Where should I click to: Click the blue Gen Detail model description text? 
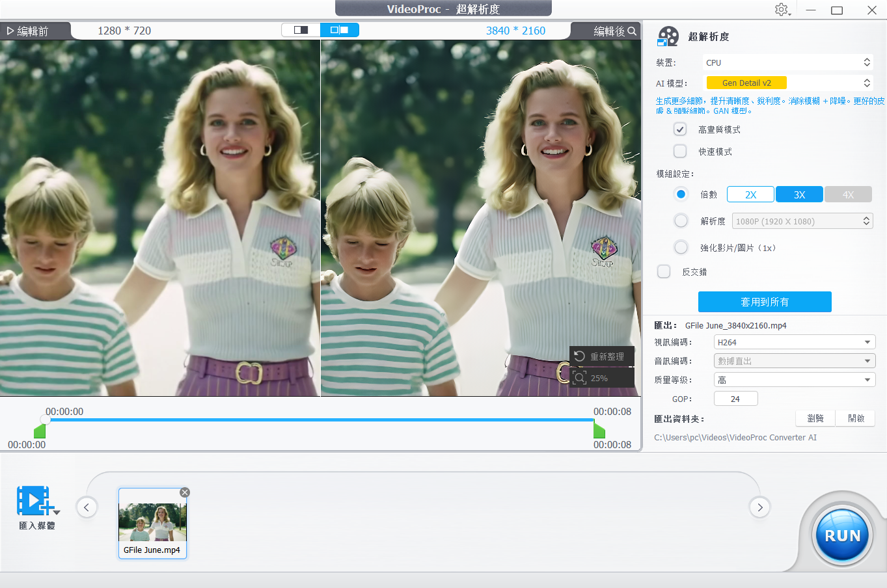[770, 105]
